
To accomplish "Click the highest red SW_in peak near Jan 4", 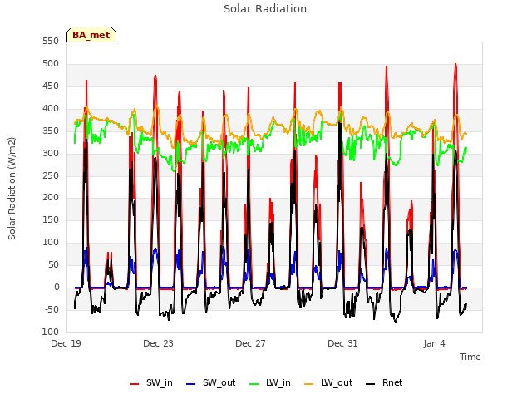I will (456, 65).
